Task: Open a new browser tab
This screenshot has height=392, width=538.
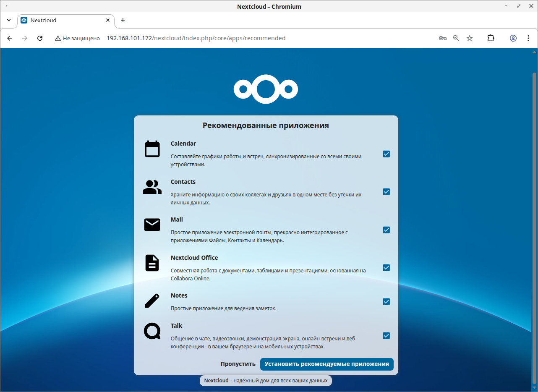Action: (x=123, y=20)
